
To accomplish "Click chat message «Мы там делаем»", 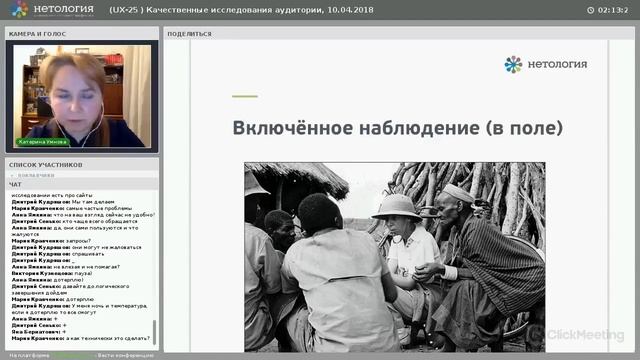I will (93, 202).
